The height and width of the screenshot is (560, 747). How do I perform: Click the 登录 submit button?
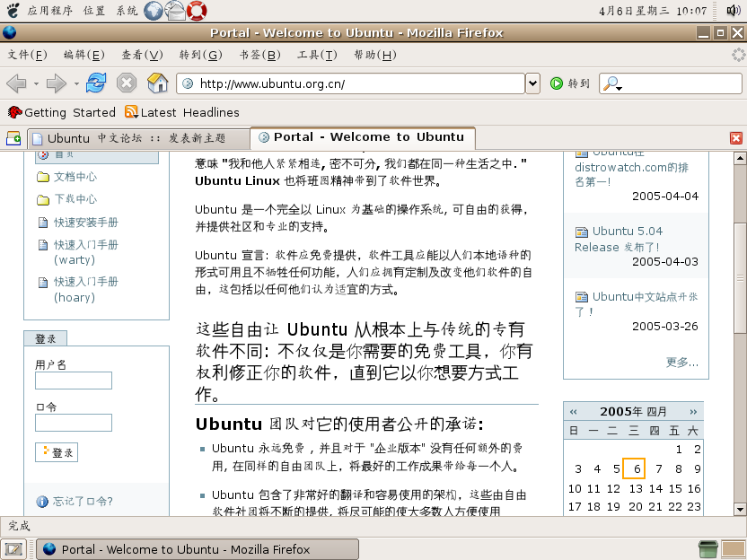click(57, 452)
